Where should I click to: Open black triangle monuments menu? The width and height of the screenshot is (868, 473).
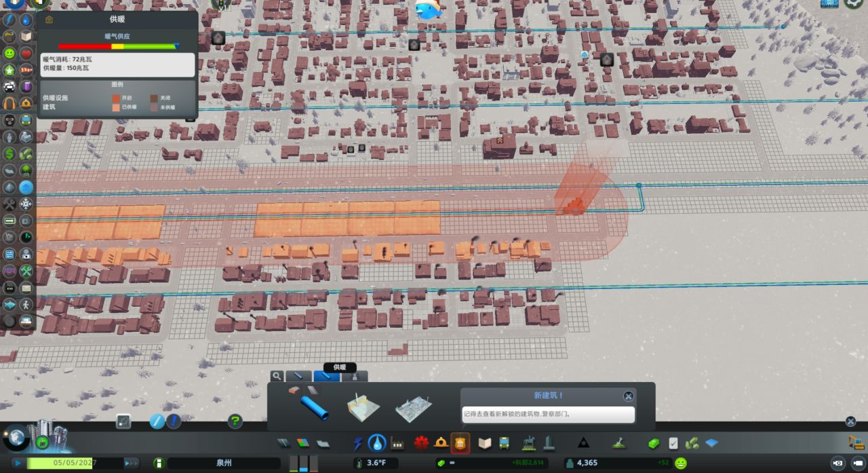click(x=583, y=443)
